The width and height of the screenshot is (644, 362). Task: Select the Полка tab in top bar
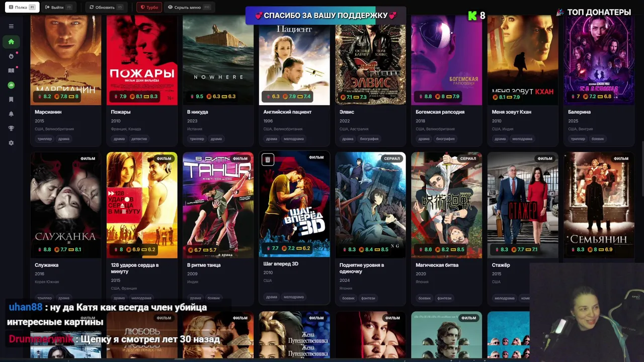(x=21, y=7)
